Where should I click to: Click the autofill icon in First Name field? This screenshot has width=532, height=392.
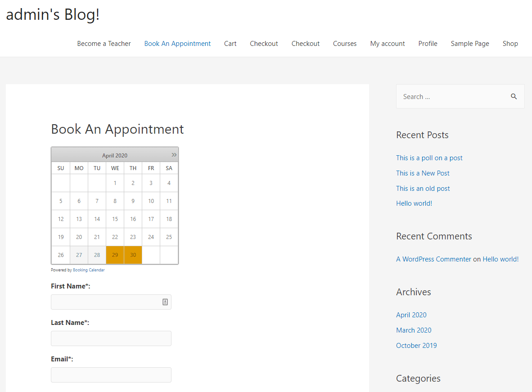(x=165, y=302)
